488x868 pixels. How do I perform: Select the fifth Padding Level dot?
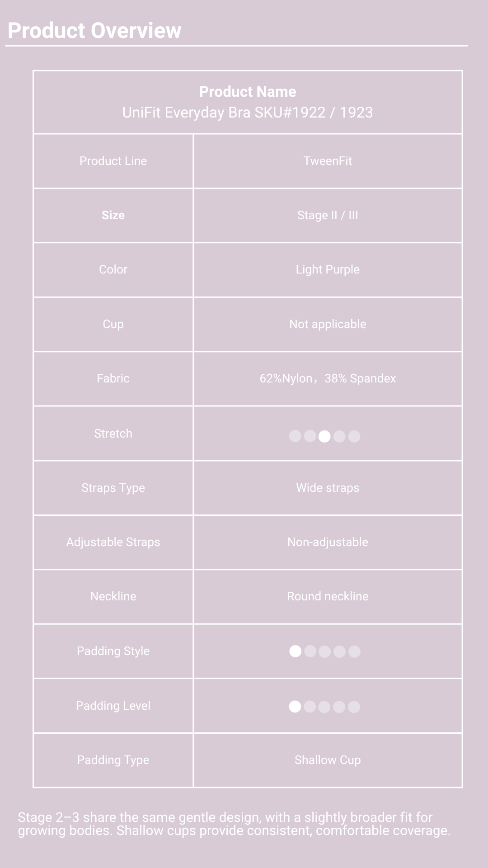pos(354,707)
